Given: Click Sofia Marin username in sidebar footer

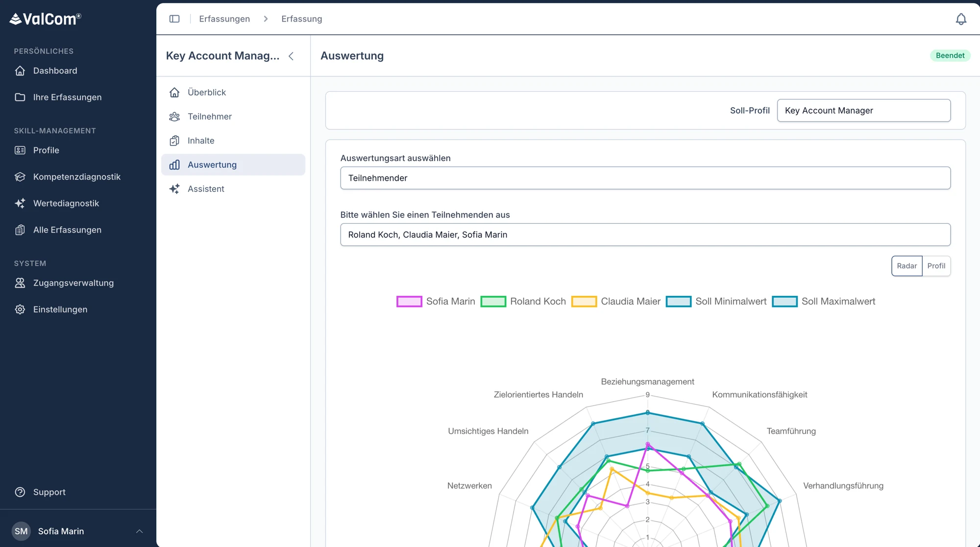Looking at the screenshot, I should (x=61, y=531).
